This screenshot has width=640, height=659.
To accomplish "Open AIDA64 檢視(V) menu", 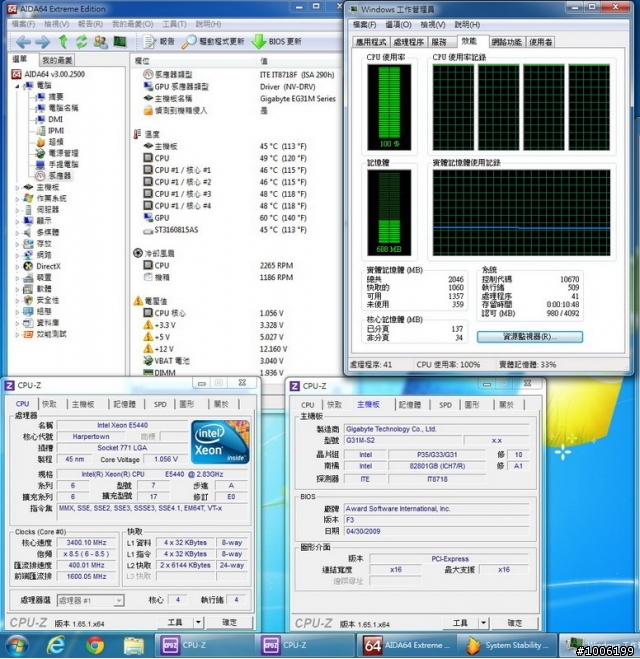I will [56, 24].
